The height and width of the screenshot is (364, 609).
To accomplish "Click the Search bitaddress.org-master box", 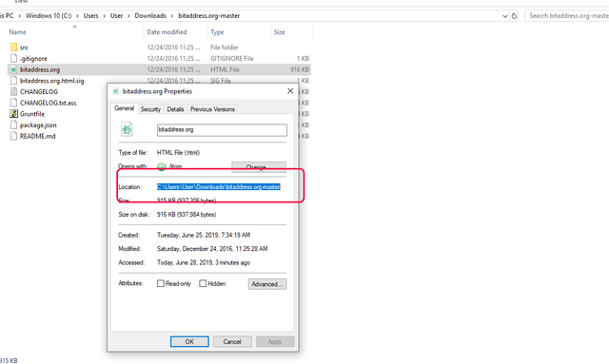I will [567, 16].
